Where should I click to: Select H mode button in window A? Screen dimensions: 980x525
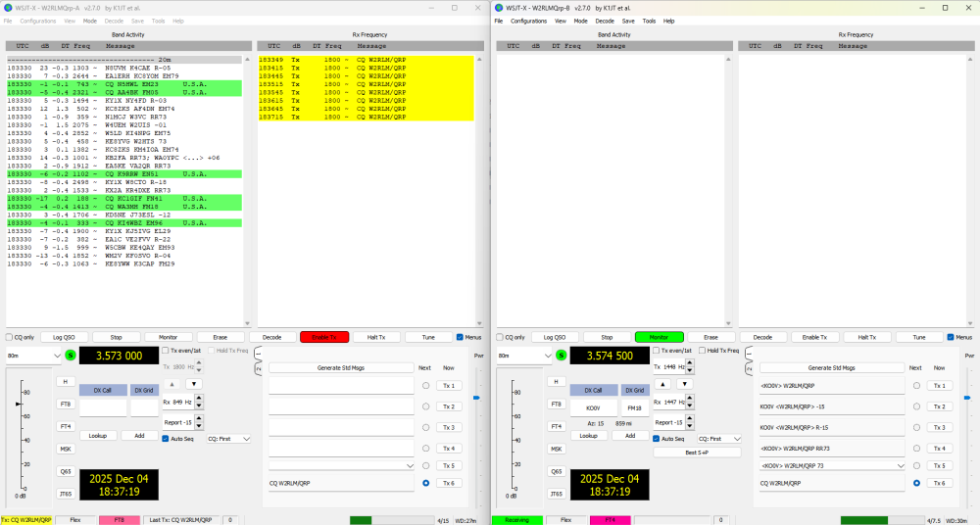(66, 382)
